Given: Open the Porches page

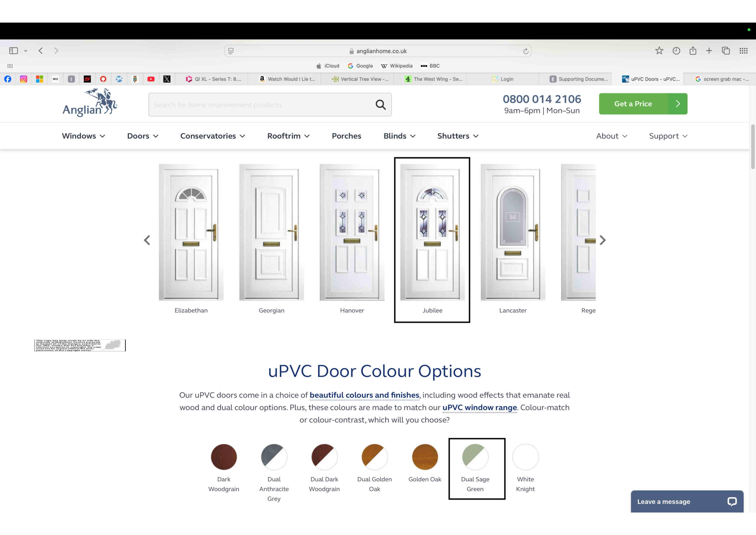Looking at the screenshot, I should coord(346,136).
